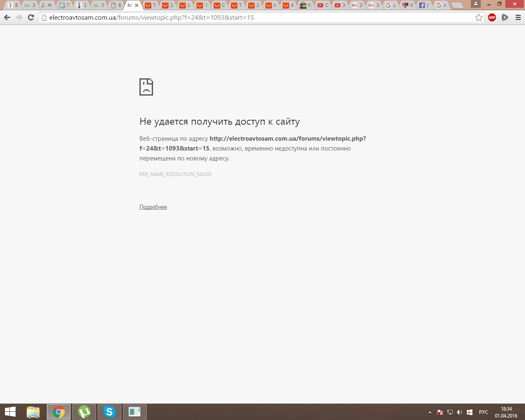Open the Windows Start menu
525x420 pixels.
click(x=10, y=412)
